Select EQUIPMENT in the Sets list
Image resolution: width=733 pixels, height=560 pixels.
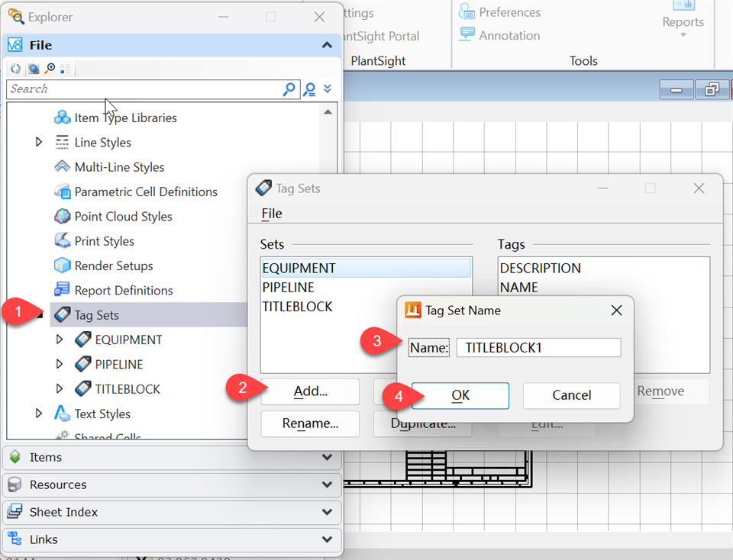[x=366, y=268]
